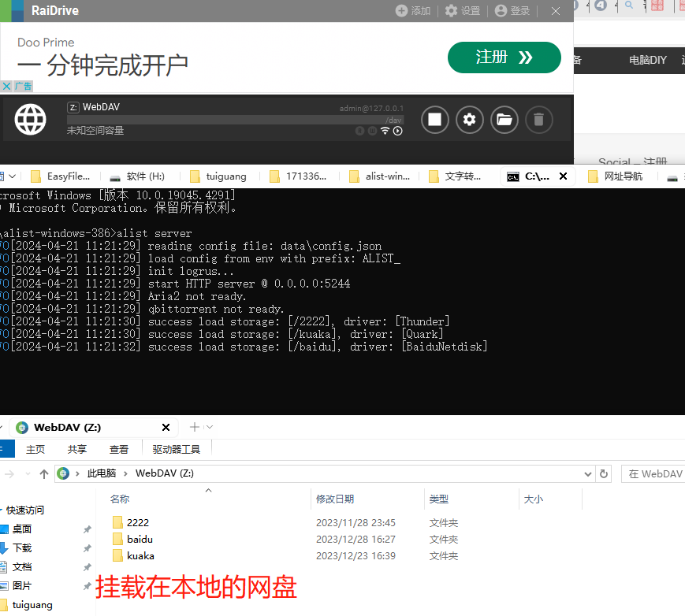Close the RaiDrive window

click(x=555, y=11)
